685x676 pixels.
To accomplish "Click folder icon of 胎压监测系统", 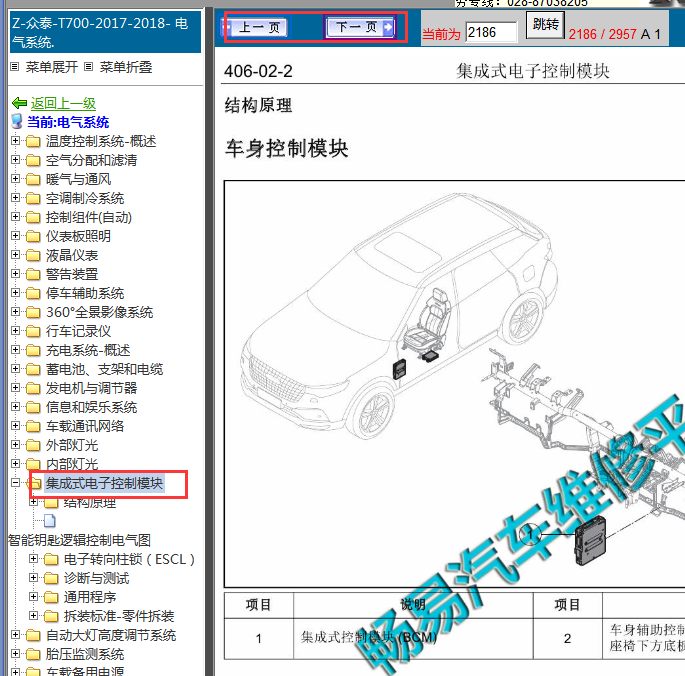I will click(33, 654).
